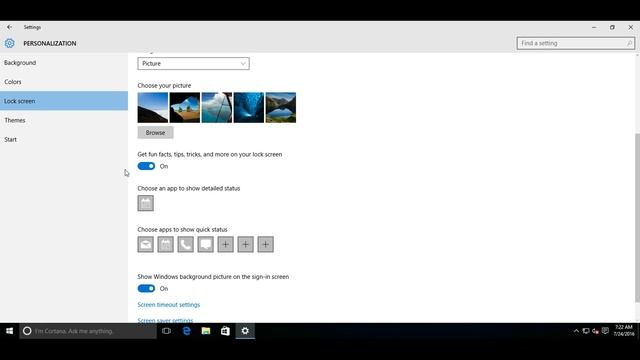
Task: Turn off fun facts and tips toggle
Action: (x=146, y=166)
